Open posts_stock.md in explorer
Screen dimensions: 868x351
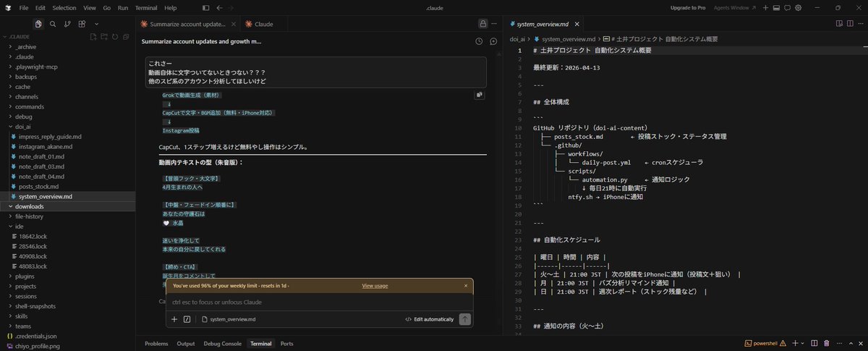point(68,186)
